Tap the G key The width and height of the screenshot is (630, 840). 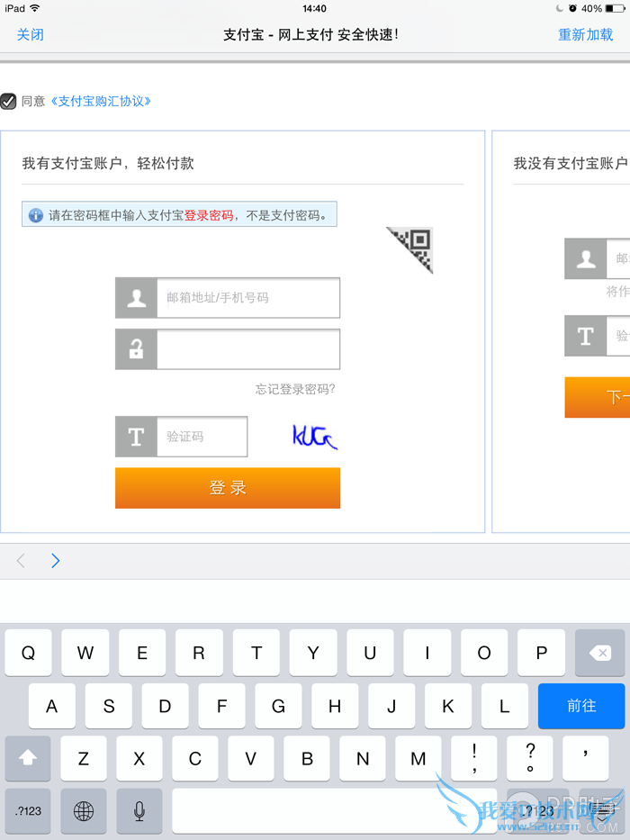278,706
